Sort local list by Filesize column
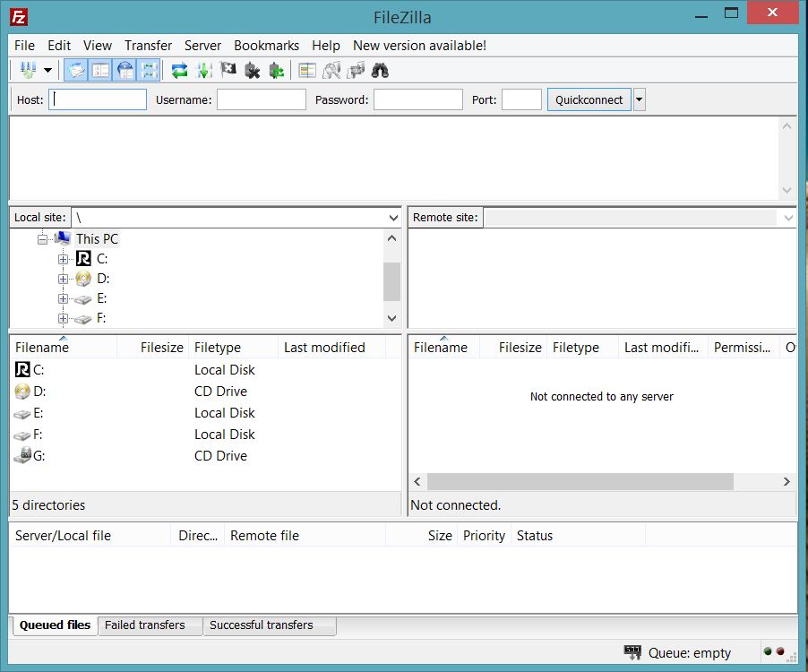 click(153, 348)
